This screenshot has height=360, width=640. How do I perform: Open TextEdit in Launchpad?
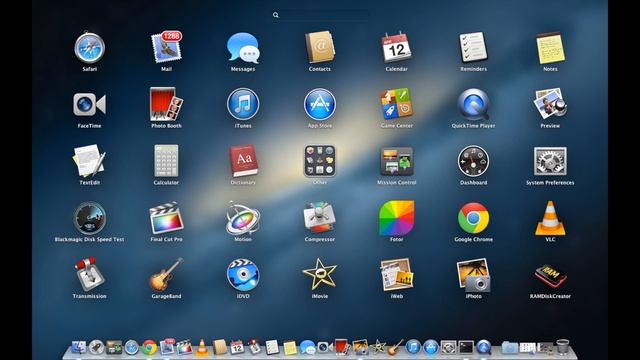pos(89,161)
